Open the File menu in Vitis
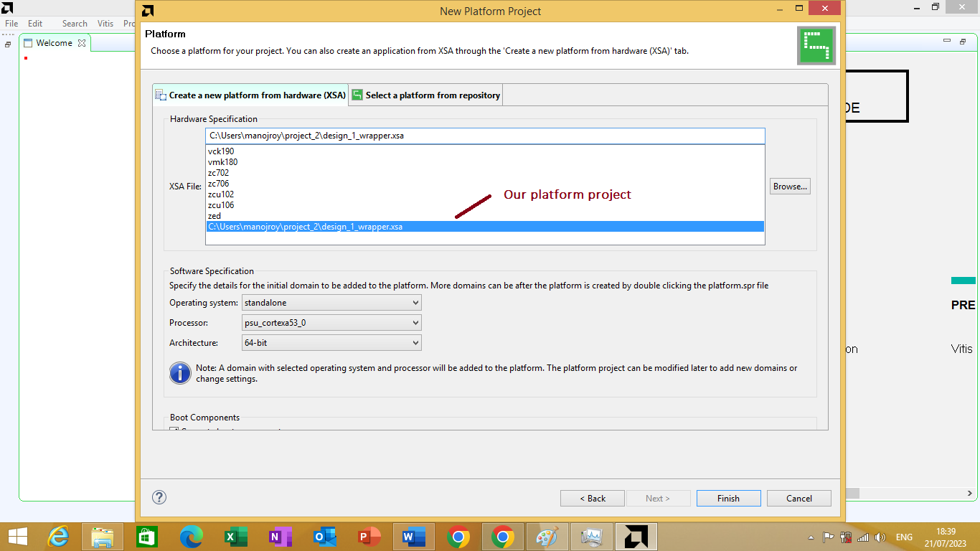 tap(11, 24)
